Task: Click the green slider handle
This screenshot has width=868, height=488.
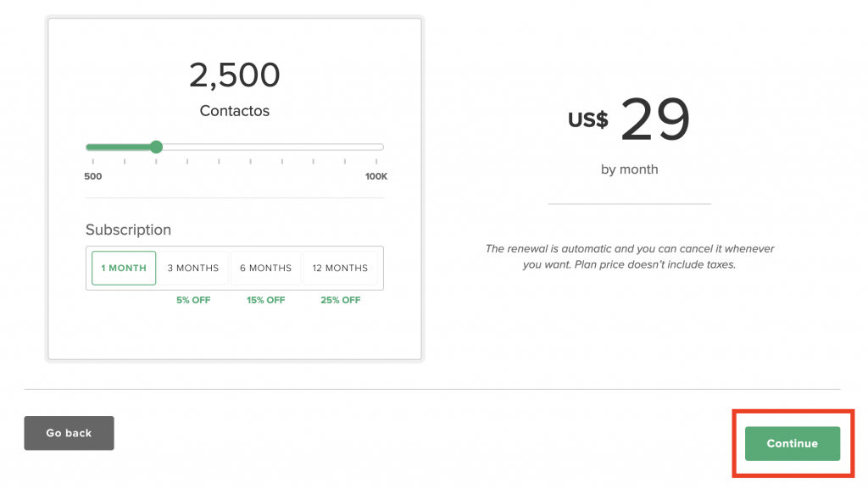Action: [156, 147]
